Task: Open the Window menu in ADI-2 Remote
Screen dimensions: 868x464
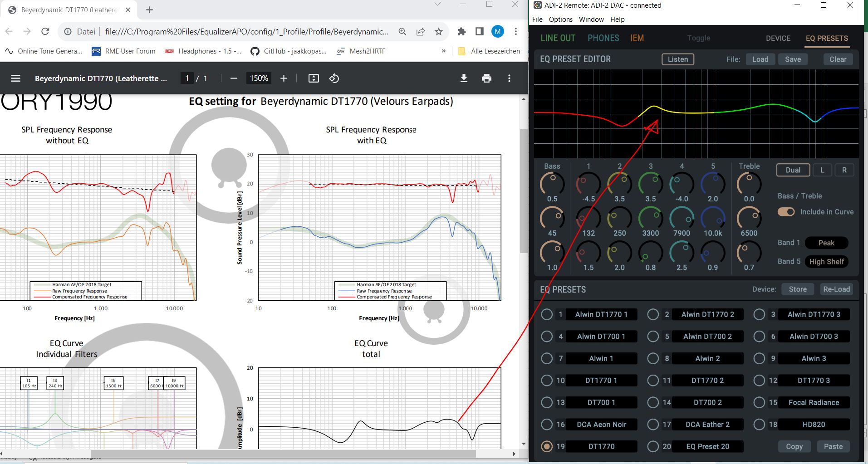Action: click(x=591, y=20)
